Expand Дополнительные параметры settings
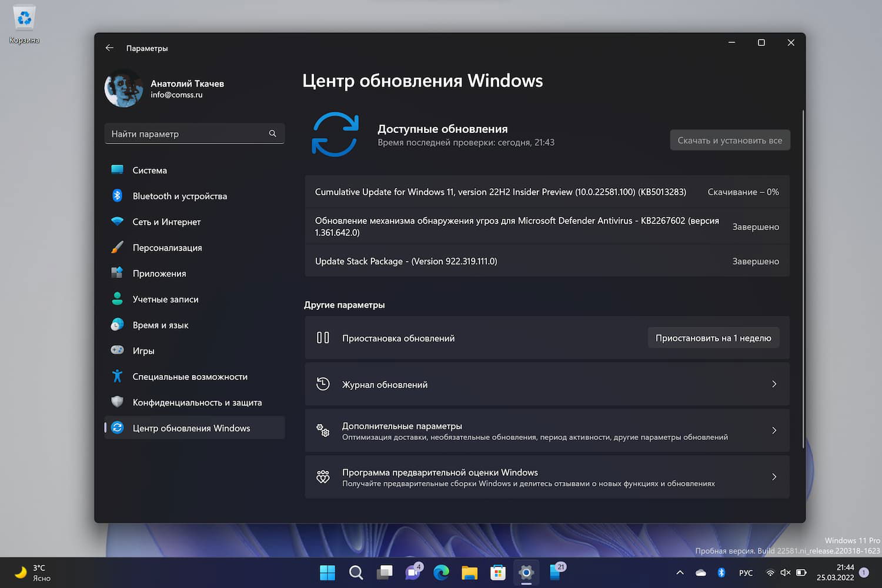Image resolution: width=882 pixels, height=588 pixels. tap(774, 430)
